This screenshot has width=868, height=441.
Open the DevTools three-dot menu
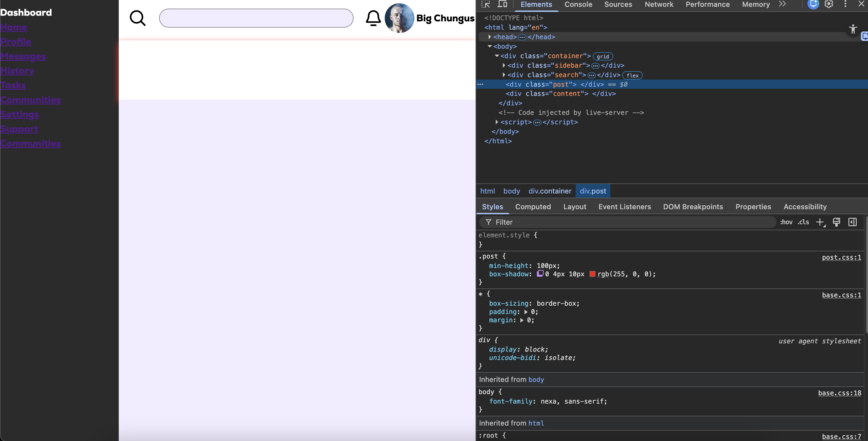point(845,4)
